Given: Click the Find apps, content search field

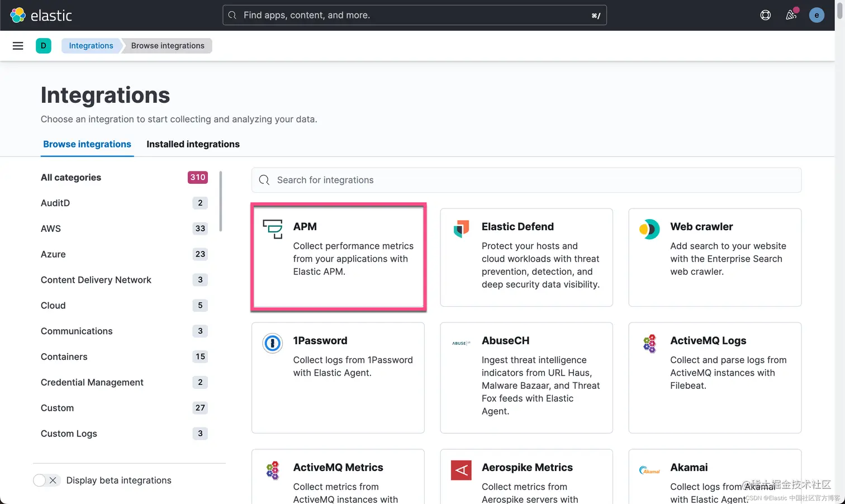Looking at the screenshot, I should (415, 15).
